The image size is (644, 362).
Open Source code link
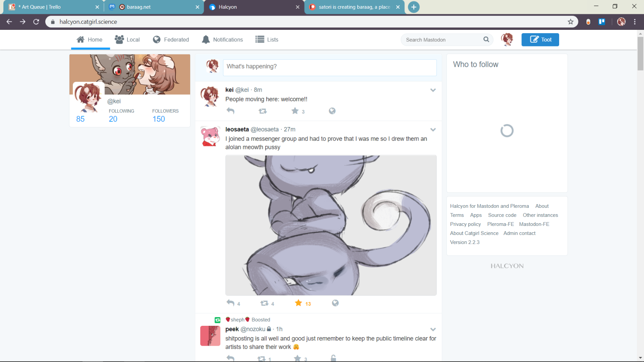pos(502,215)
